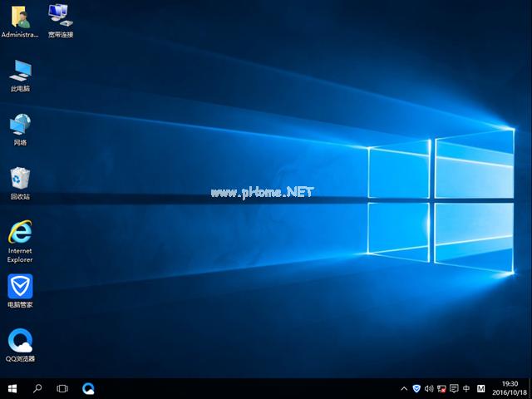Show hidden tray icons chevron
This screenshot has height=399, width=532.
click(404, 389)
